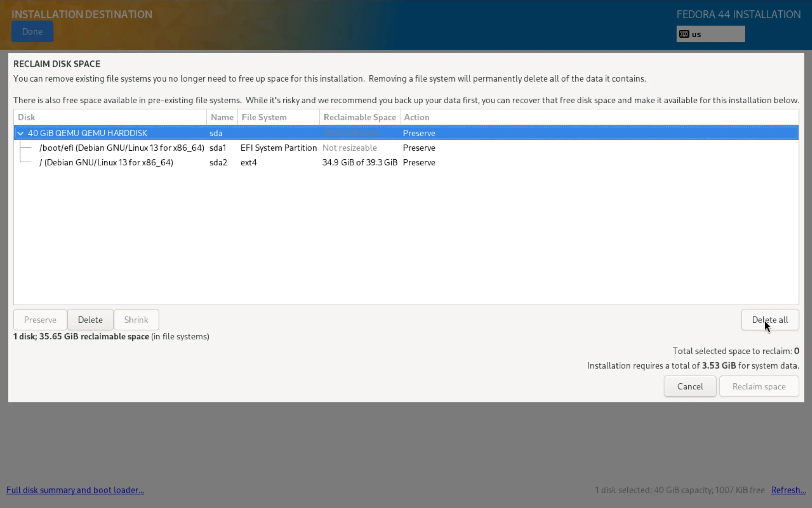Select the /boot/efi Debian partition row

(406, 148)
